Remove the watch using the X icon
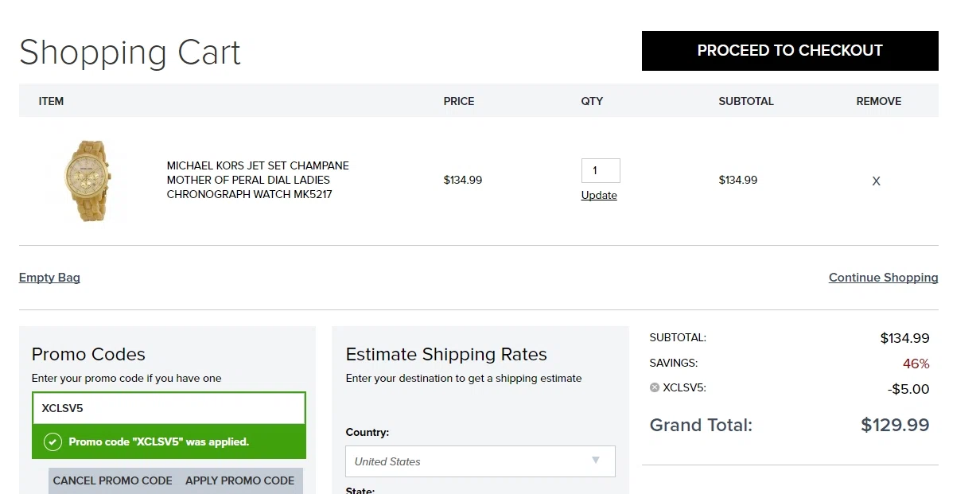 point(876,181)
